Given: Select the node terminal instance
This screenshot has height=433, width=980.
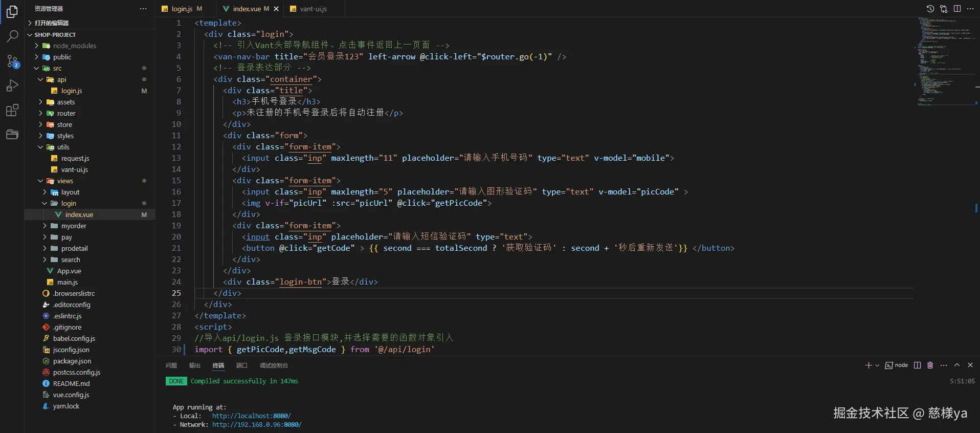Looking at the screenshot, I should click(x=897, y=365).
